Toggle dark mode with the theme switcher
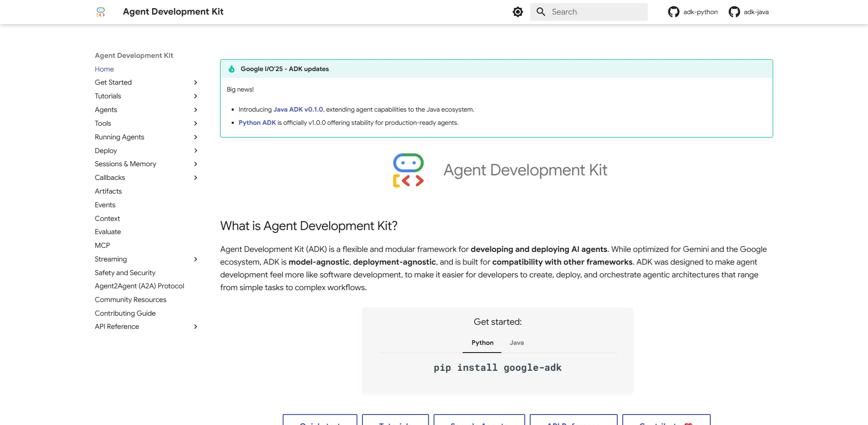This screenshot has height=425, width=868. point(517,12)
